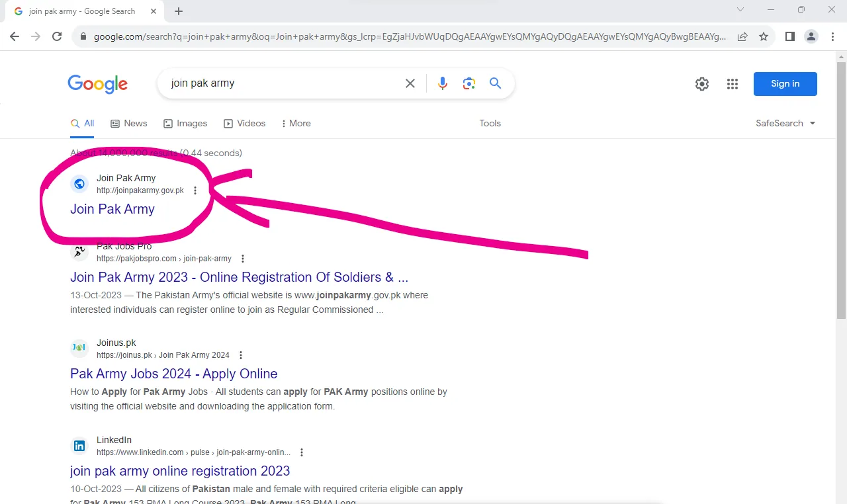Open search Tools
The width and height of the screenshot is (847, 504).
coord(490,123)
